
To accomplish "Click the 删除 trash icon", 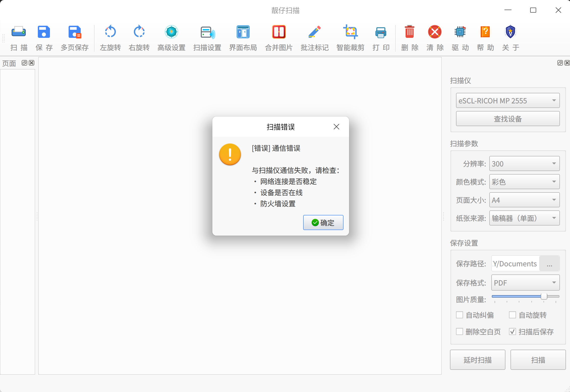I will [x=410, y=32].
